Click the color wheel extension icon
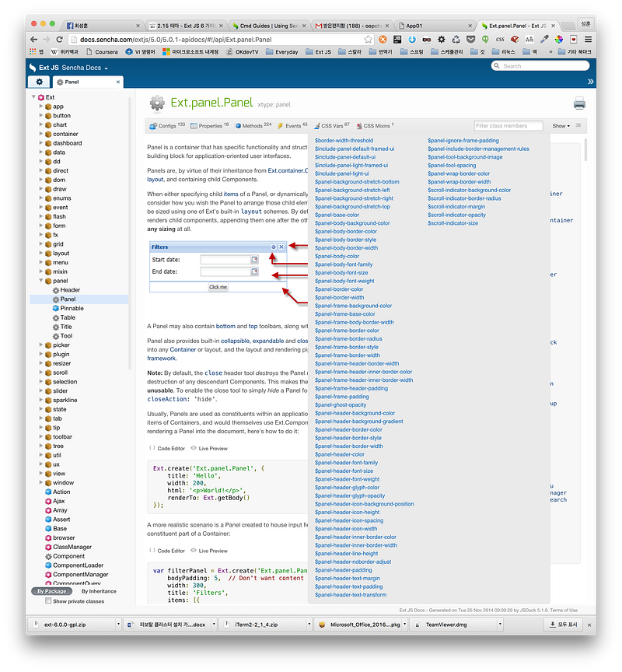 point(558,40)
